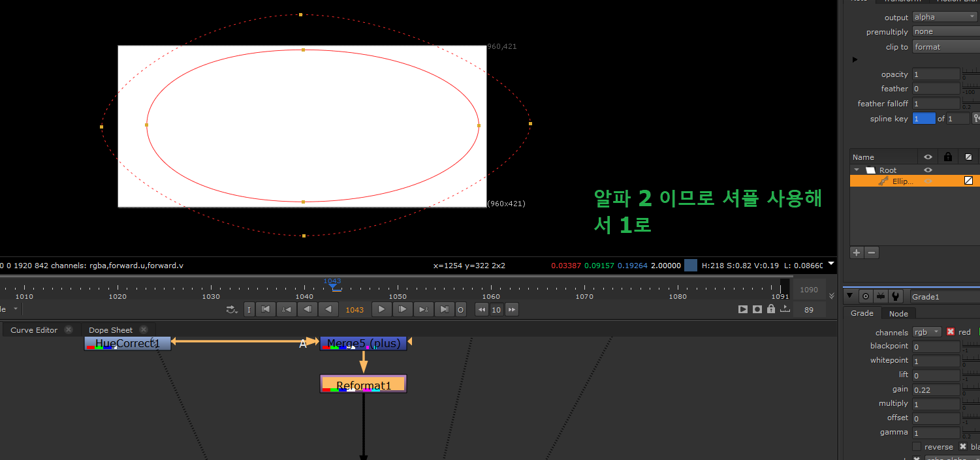The height and width of the screenshot is (460, 980).
Task: Open the viewer info bar dropdown arrow
Action: point(830,264)
